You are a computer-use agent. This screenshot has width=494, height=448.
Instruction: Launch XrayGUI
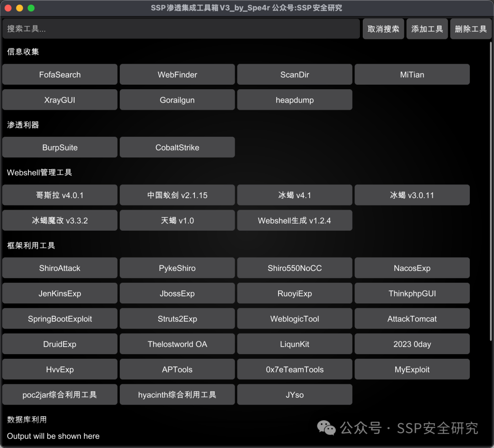[x=60, y=100]
